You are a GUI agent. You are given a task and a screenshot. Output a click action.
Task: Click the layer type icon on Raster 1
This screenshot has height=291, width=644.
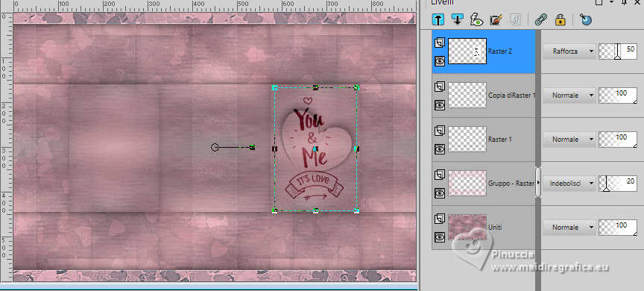tap(440, 131)
